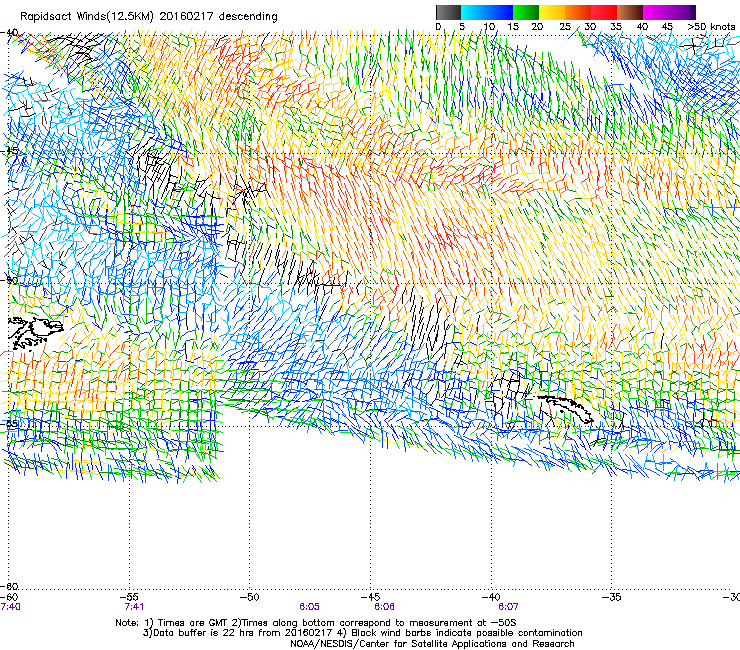Click the dark purple 45-50 knots legend swatch
Screen dimensions: 740x650
click(x=682, y=12)
